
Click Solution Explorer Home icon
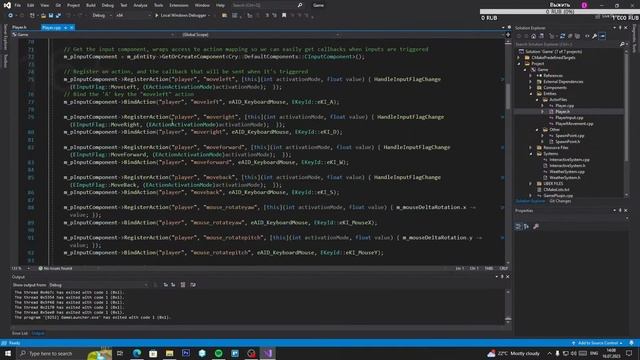(x=533, y=36)
